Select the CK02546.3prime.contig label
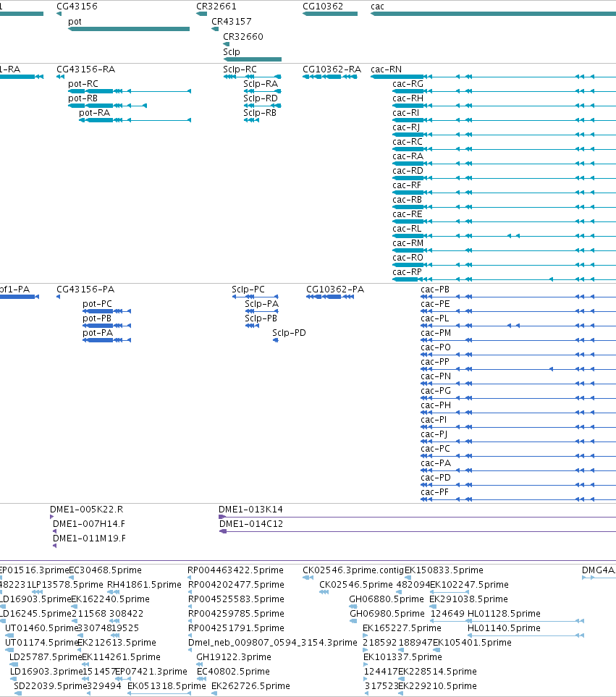The image size is (616, 697). click(353, 570)
